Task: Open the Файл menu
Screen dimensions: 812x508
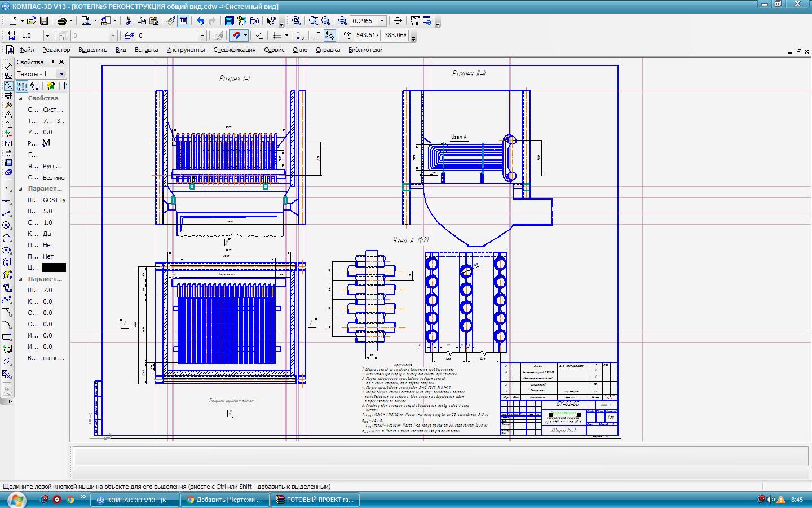Action: 27,50
